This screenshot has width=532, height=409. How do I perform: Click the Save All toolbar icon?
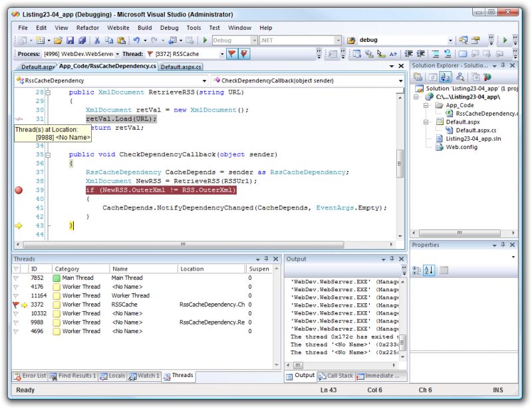[82, 41]
